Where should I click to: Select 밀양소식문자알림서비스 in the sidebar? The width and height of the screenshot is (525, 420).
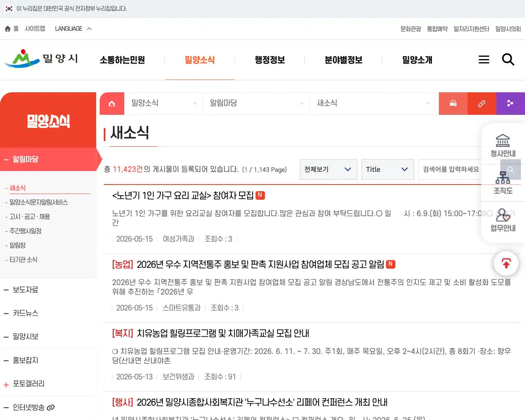[39, 202]
